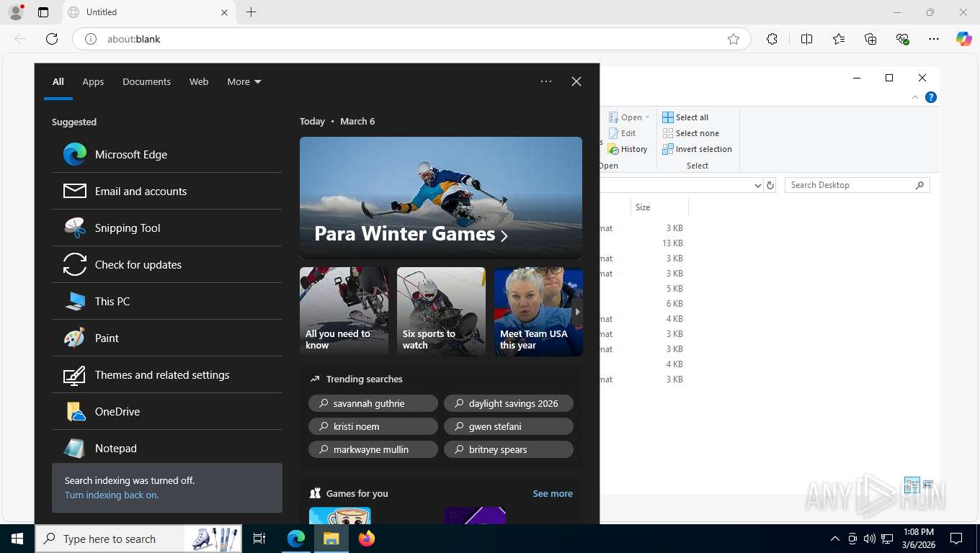Viewport: 980px width, 553px height.
Task: Collapse the File Explorer ribbon
Action: pyautogui.click(x=915, y=97)
